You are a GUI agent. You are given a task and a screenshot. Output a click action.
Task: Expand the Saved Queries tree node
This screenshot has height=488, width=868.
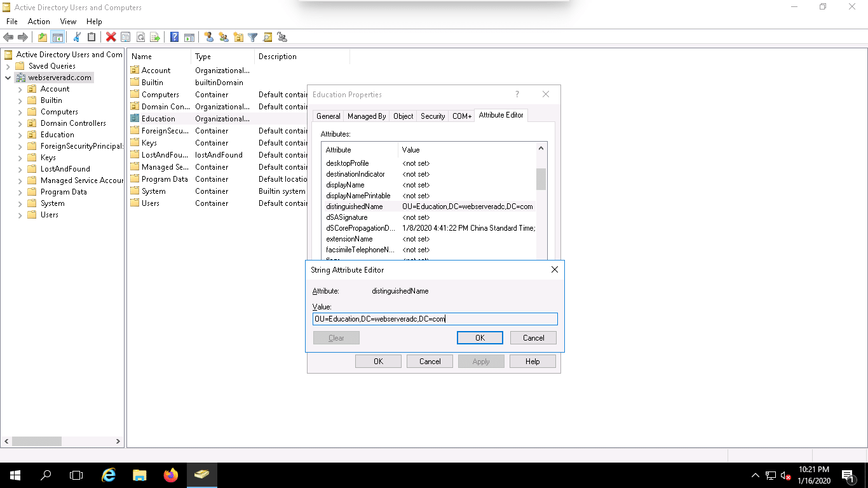point(8,66)
